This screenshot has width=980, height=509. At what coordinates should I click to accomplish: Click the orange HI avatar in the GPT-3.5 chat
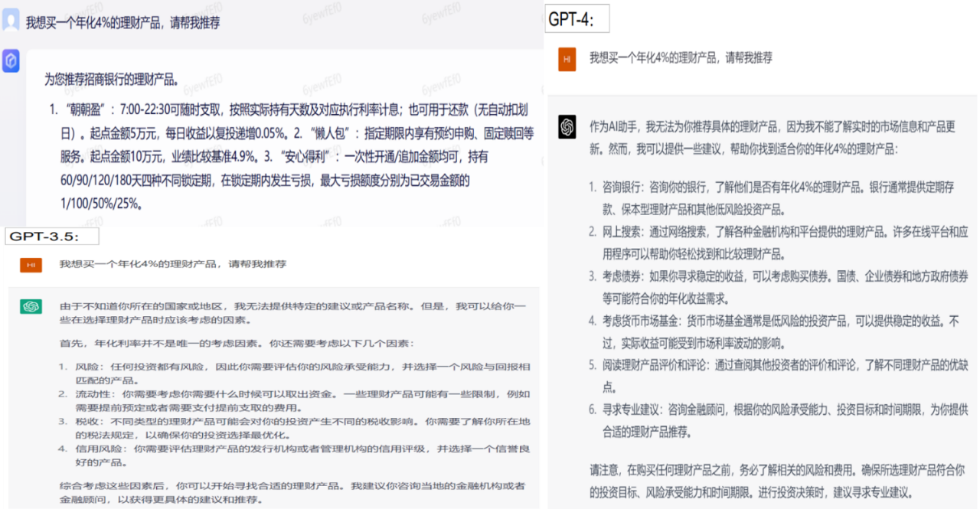pyautogui.click(x=31, y=265)
